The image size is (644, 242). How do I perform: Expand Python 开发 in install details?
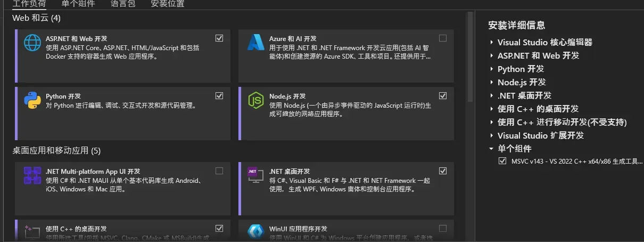click(492, 69)
